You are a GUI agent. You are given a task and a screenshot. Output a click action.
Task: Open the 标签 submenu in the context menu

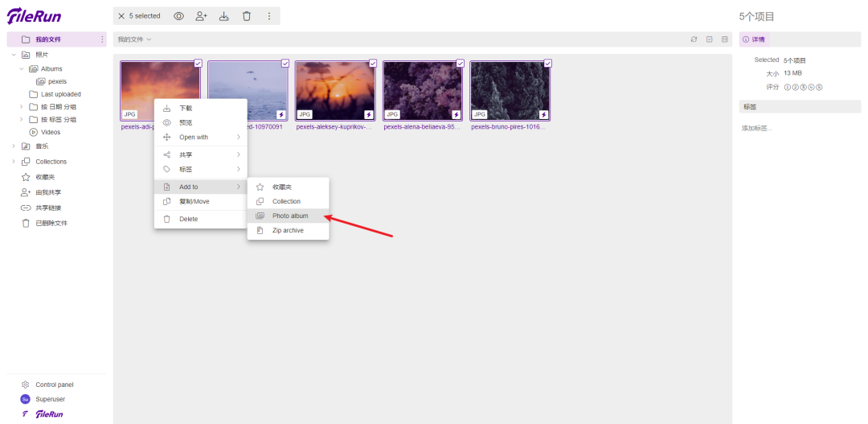click(x=200, y=169)
